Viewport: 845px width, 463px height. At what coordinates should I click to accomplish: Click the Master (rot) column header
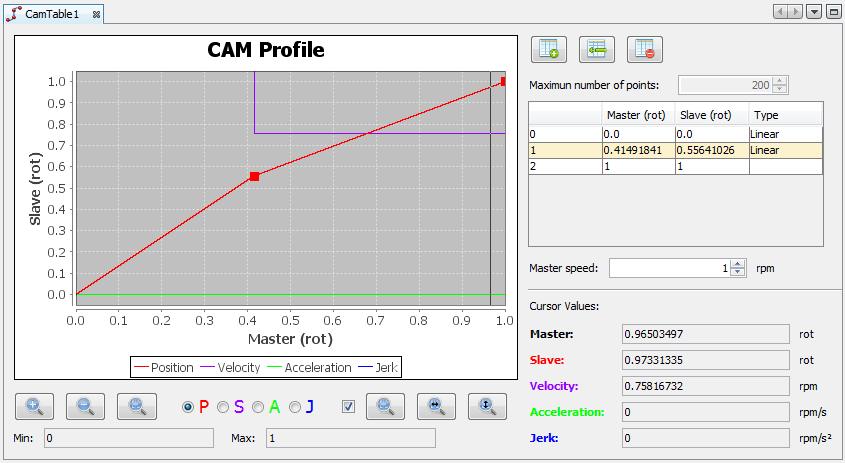pos(638,115)
